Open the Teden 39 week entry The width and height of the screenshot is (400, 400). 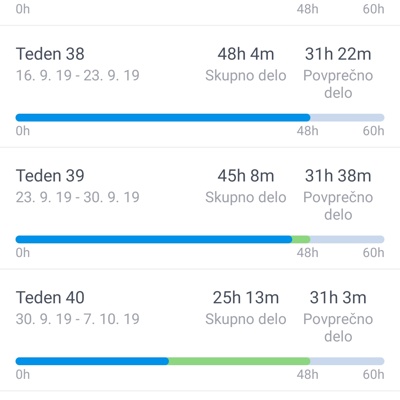tap(200, 208)
